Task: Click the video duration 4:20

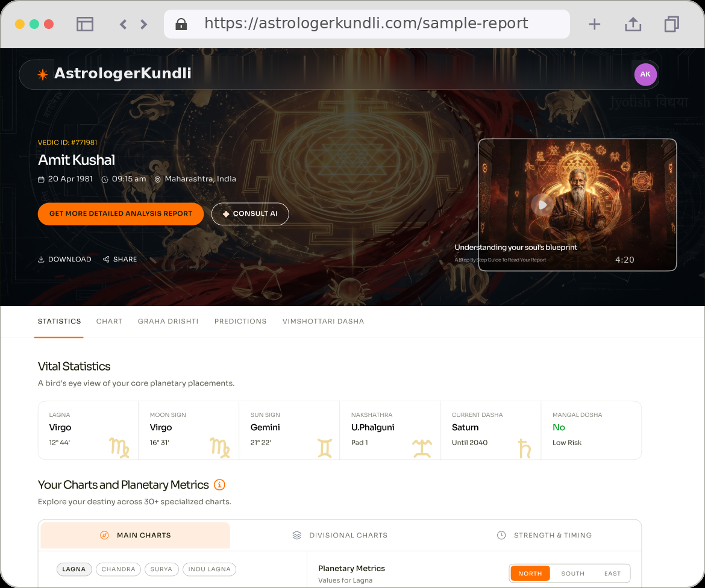Action: click(624, 260)
